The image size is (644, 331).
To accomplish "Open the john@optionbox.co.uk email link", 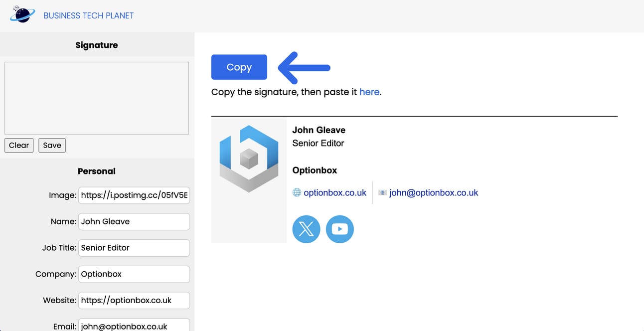I will [x=434, y=192].
